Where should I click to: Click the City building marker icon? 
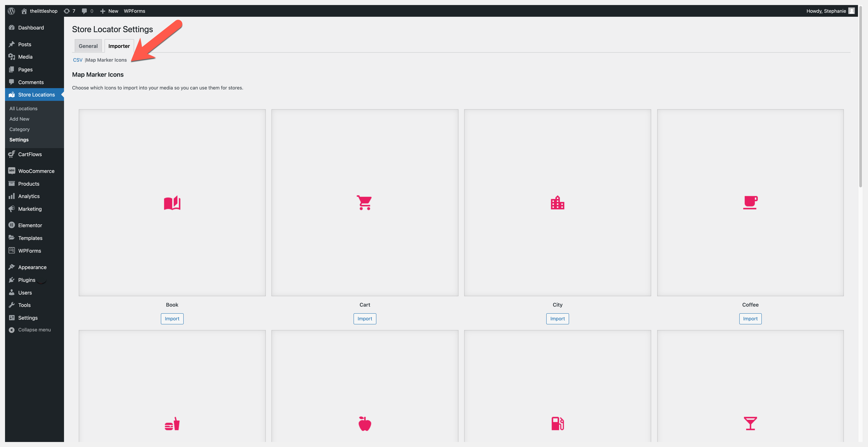coord(557,203)
